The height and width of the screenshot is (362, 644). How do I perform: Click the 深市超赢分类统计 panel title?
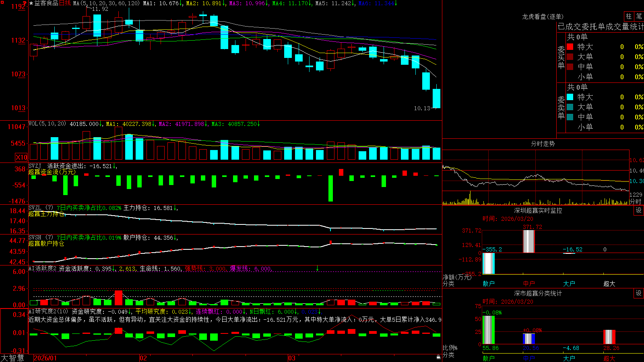click(538, 293)
